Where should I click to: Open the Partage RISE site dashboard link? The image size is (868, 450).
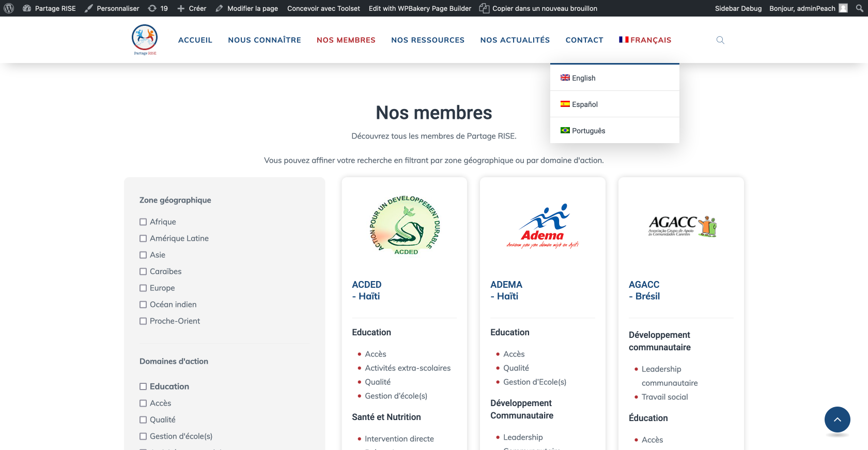[x=50, y=8]
